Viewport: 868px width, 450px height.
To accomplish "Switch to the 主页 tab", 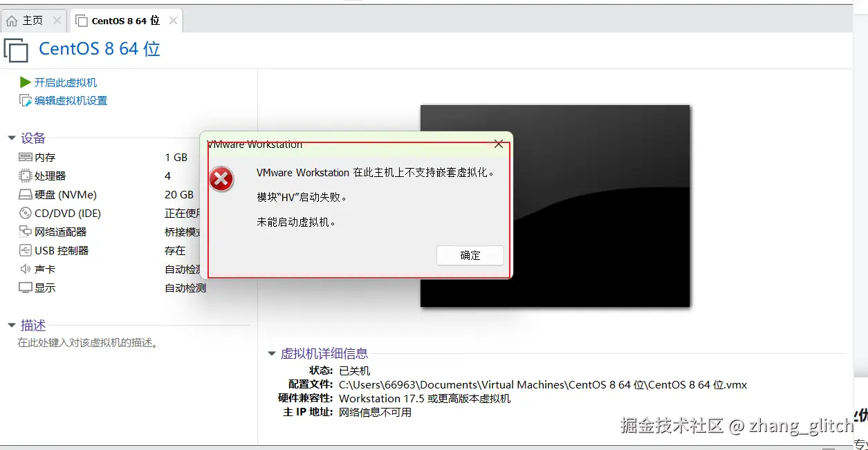I will point(33,21).
